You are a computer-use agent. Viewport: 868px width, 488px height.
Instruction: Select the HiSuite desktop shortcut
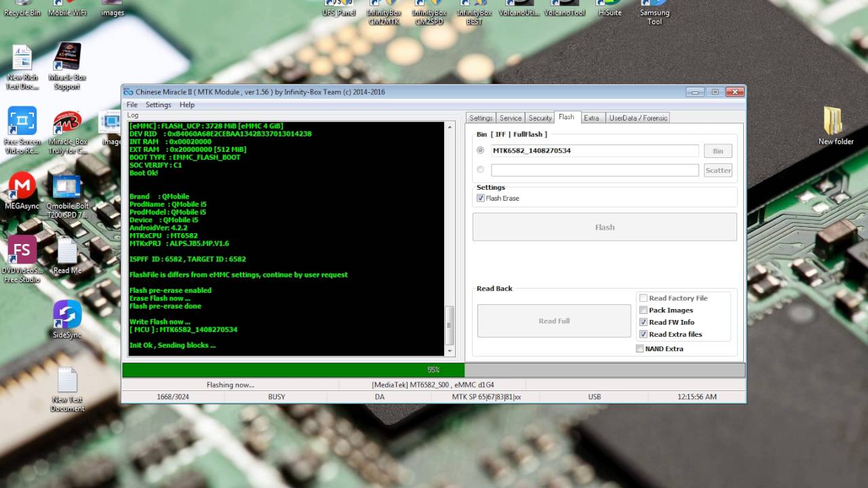click(x=610, y=8)
